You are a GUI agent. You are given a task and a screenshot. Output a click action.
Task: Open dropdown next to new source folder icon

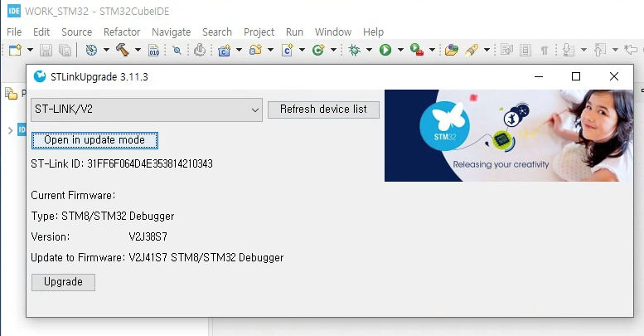click(x=270, y=50)
